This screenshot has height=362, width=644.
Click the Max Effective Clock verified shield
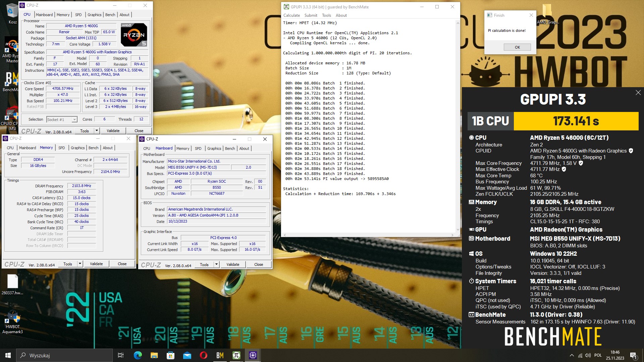[564, 169]
